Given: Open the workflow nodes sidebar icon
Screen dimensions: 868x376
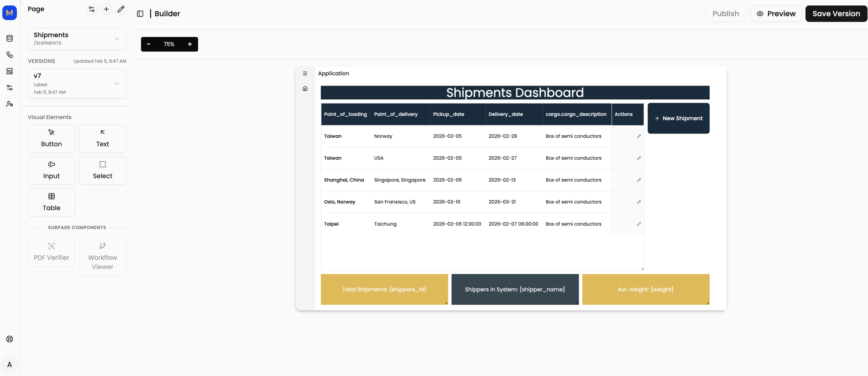Looking at the screenshot, I should pos(9,55).
